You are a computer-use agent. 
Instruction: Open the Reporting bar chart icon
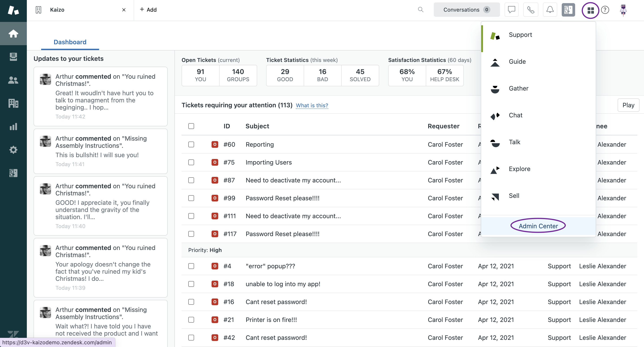coord(13,127)
